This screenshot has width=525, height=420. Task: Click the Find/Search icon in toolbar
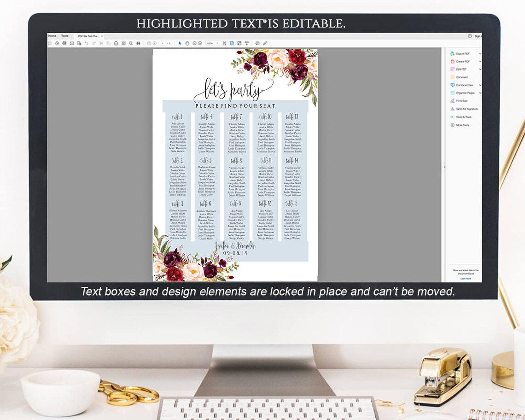pos(130,43)
